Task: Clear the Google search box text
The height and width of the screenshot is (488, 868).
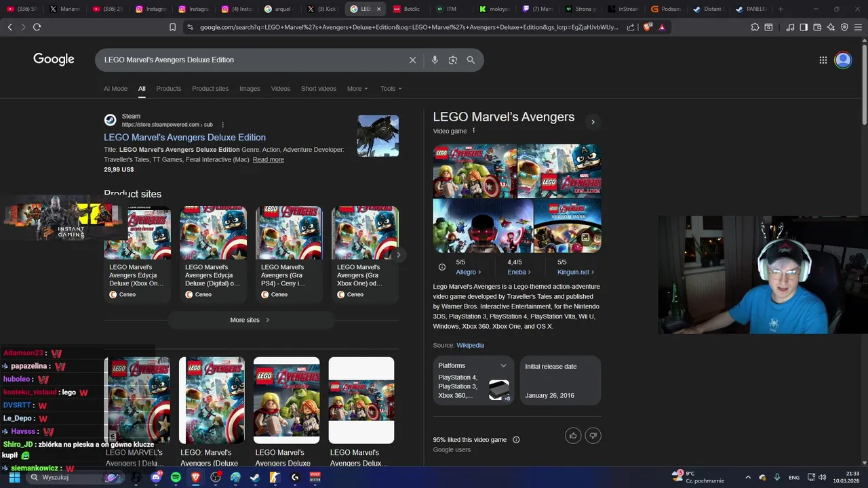Action: (412, 60)
